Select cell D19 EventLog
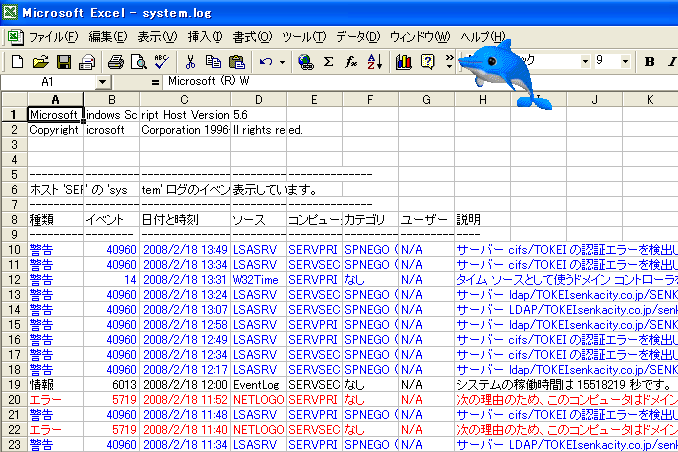This screenshot has width=678, height=452. (258, 385)
